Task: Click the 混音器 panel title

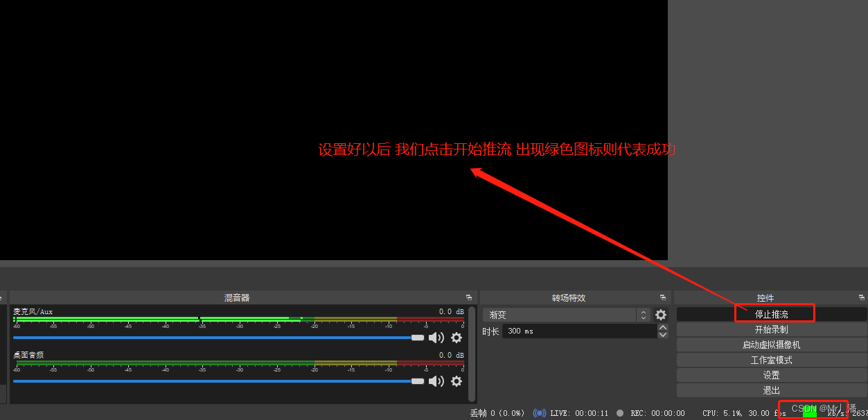Action: (237, 298)
